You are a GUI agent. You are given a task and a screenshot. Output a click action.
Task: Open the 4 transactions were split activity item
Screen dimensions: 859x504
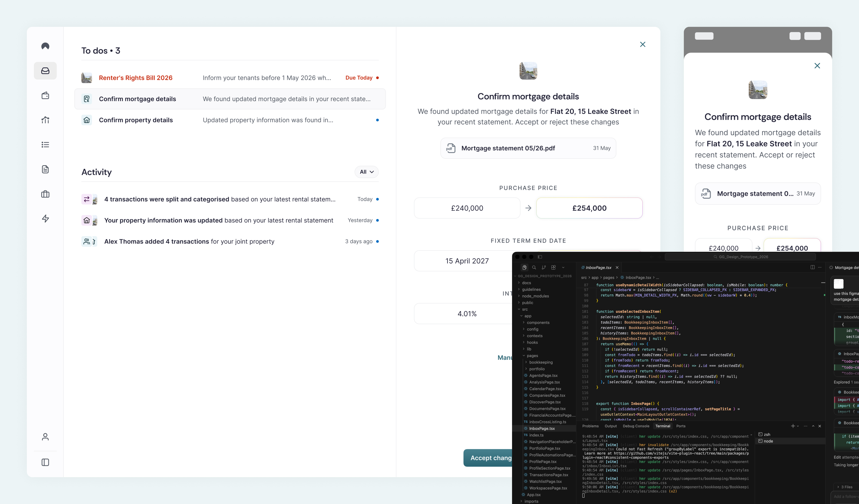[x=230, y=199]
